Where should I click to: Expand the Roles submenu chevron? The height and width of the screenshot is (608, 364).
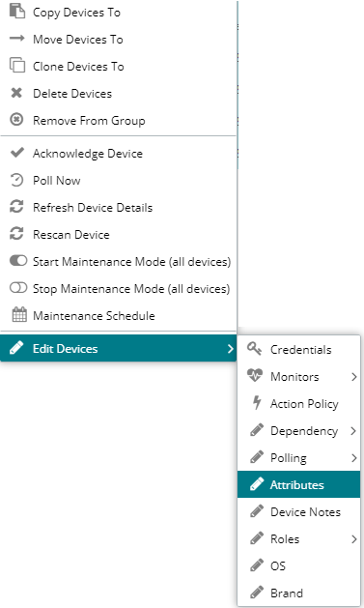coord(354,539)
